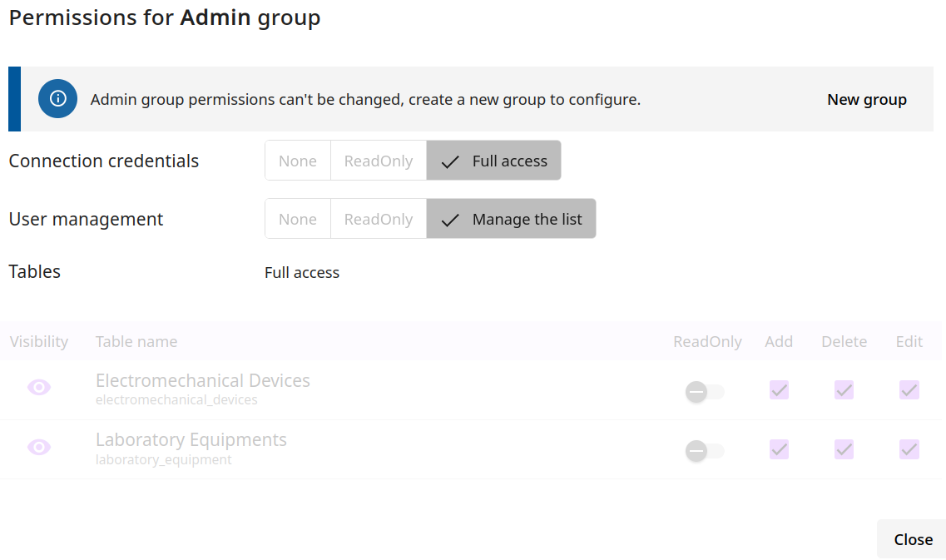Toggle visibility eye for Laboratory Equipments

(x=39, y=448)
